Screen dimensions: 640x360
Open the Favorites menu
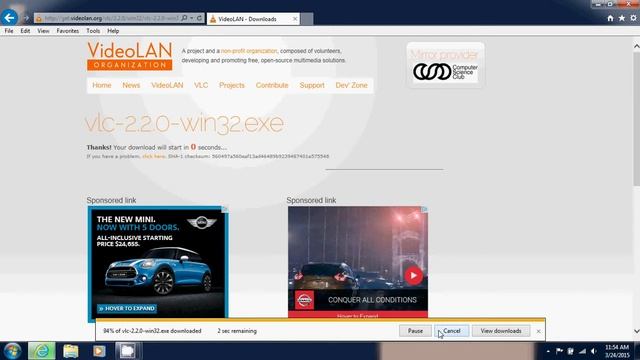click(68, 31)
